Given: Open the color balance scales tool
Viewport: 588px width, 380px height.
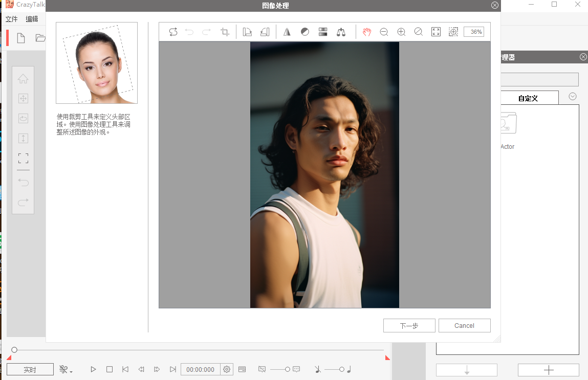Looking at the screenshot, I should [x=341, y=32].
